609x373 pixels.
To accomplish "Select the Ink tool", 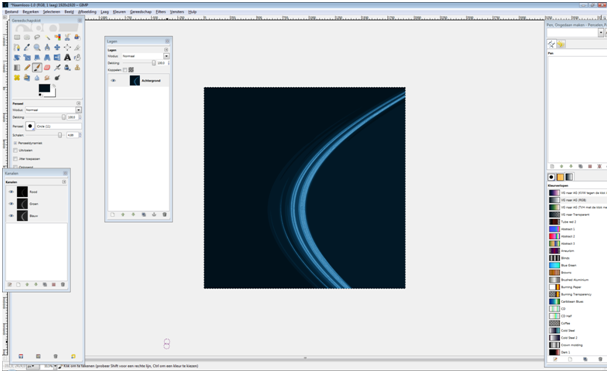I will point(67,68).
